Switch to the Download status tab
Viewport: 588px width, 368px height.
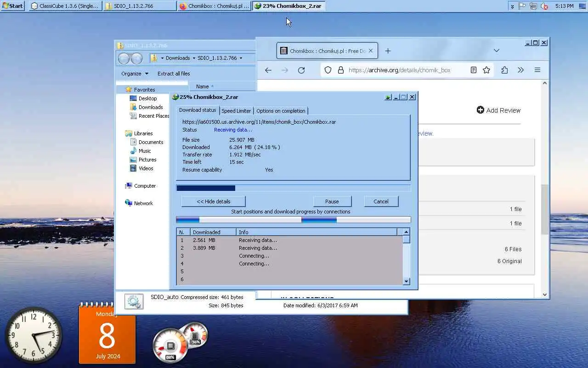pyautogui.click(x=198, y=110)
